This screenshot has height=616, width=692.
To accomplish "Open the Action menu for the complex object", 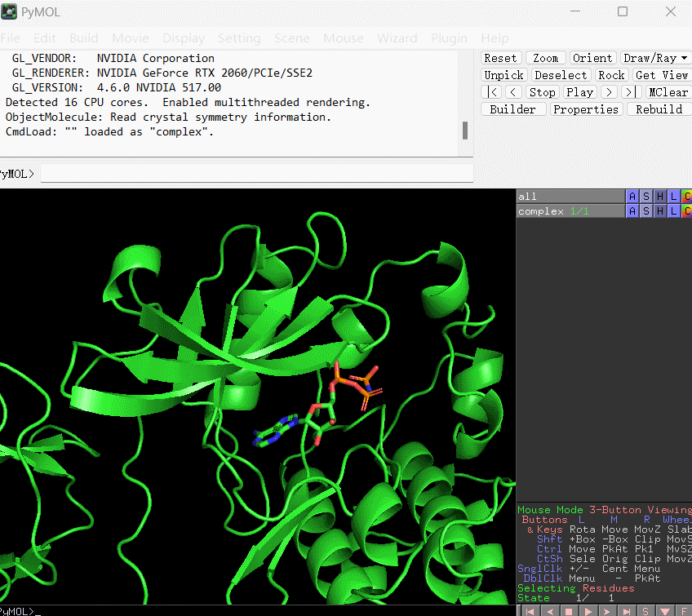I will coord(632,211).
